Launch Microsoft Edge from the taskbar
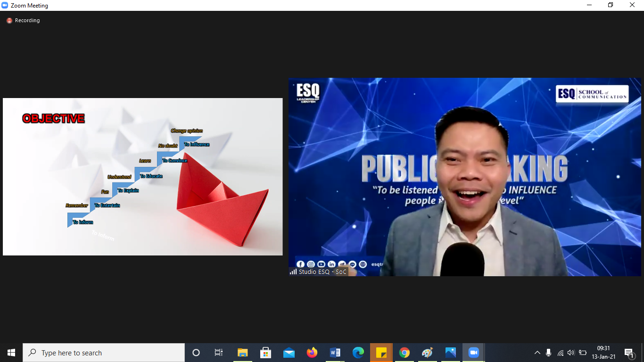Screen dimensions: 644x362 tap(358, 353)
